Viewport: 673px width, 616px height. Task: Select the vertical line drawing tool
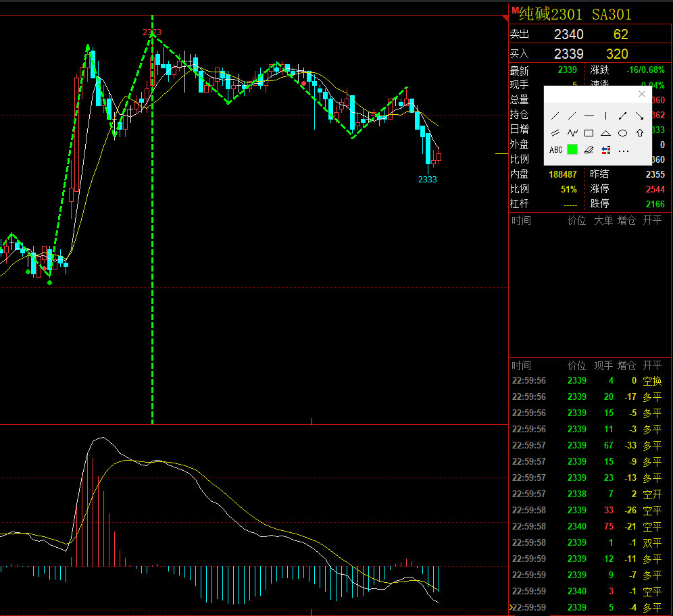click(x=605, y=115)
